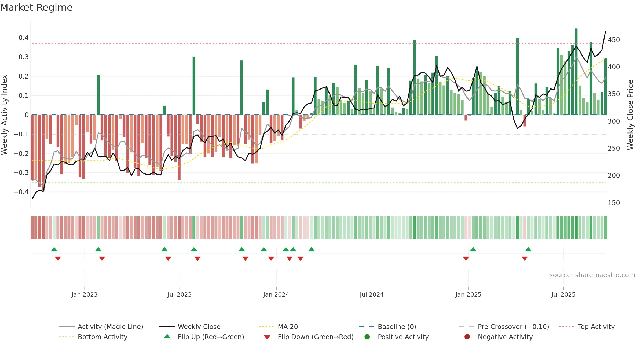
Task: Click the red Flip Down legend triangle
Action: [x=267, y=337]
